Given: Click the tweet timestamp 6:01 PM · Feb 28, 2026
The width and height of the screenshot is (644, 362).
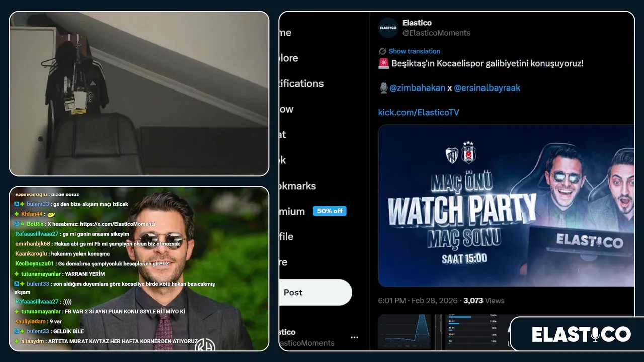Looking at the screenshot, I should pyautogui.click(x=418, y=301).
